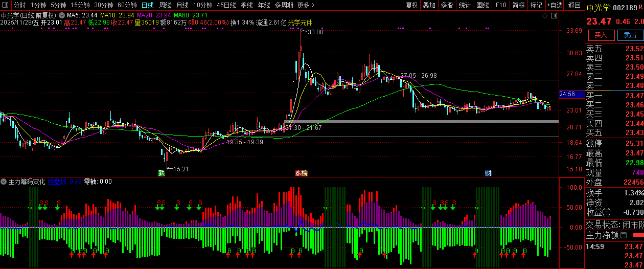Click the 交易状态 status row
The image size is (644, 269).
[x=614, y=225]
